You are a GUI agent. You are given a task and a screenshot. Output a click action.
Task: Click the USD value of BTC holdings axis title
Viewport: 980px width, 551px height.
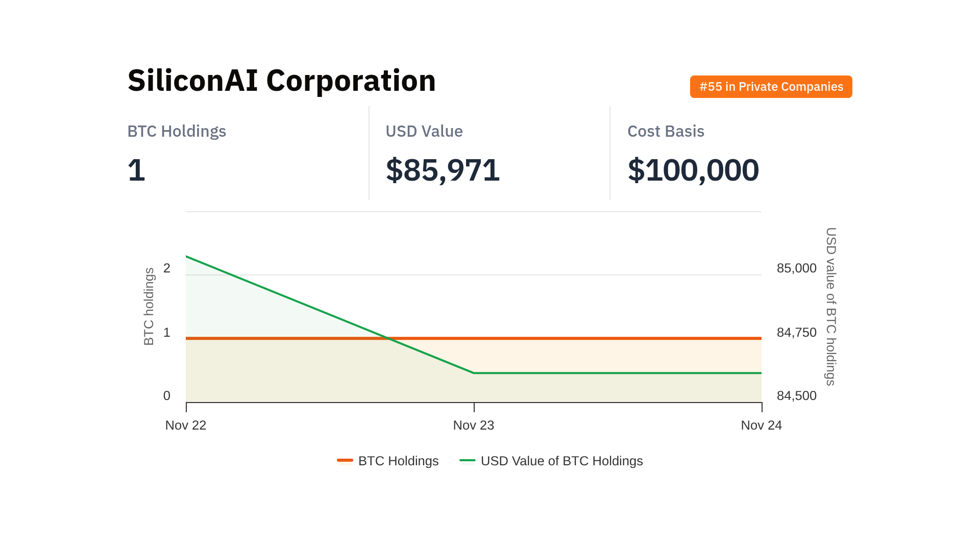pos(831,307)
